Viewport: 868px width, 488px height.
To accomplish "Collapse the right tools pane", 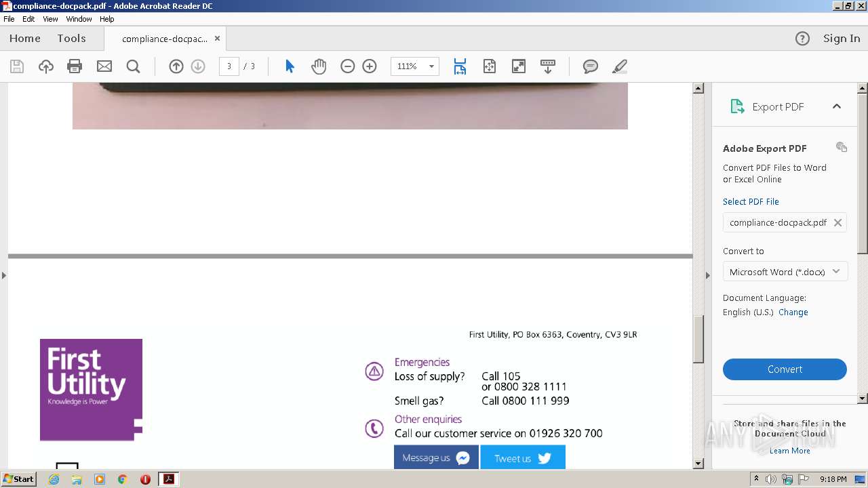I will click(x=708, y=275).
